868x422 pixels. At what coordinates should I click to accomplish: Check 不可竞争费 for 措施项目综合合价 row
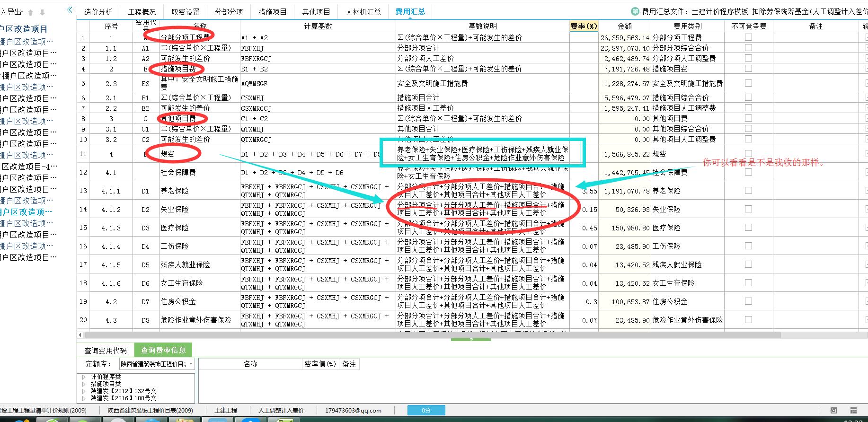(x=748, y=97)
